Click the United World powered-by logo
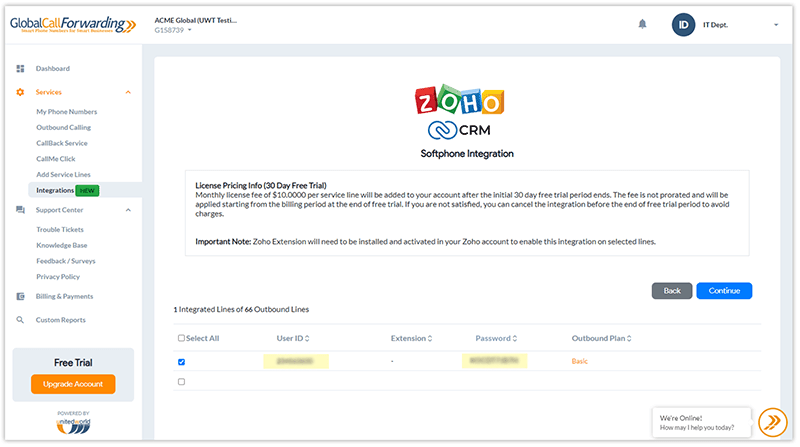Image resolution: width=800 pixels, height=447 pixels. click(73, 426)
